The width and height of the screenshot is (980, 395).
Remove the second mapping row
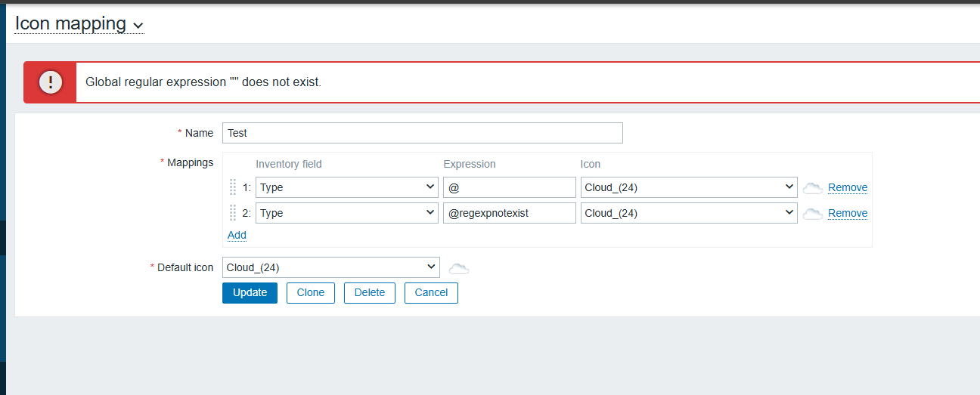tap(847, 214)
